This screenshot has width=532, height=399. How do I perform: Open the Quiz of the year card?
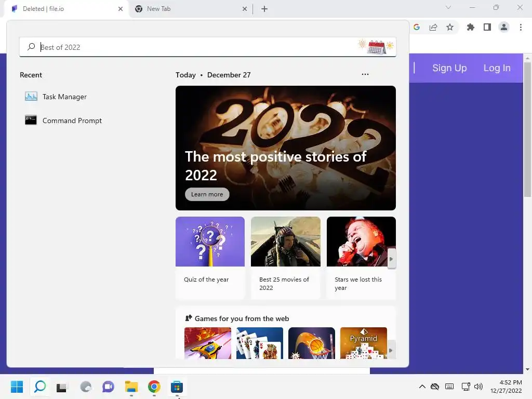[x=210, y=258]
